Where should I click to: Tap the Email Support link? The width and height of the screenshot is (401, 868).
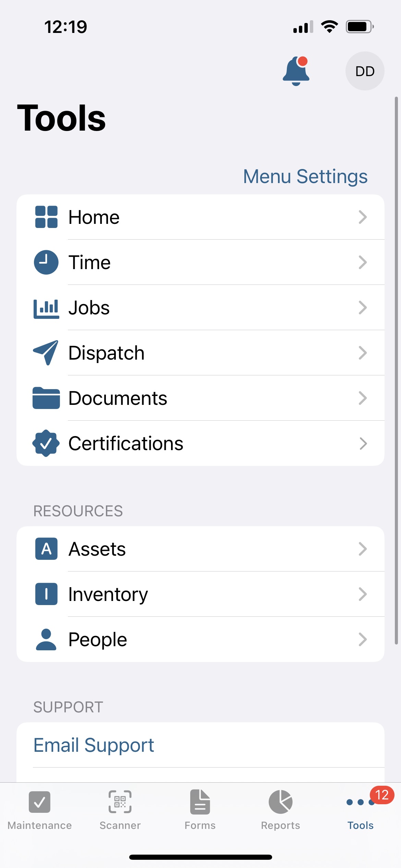click(x=94, y=745)
